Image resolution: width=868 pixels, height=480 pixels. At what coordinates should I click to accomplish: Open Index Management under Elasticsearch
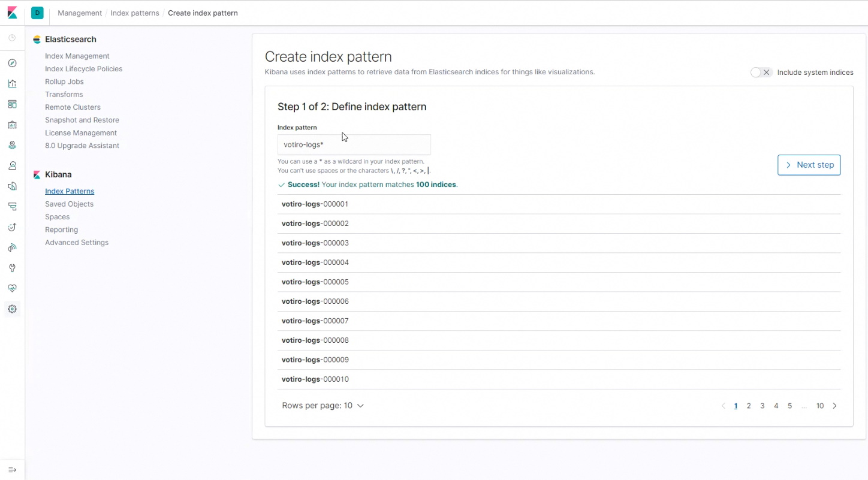[x=77, y=56]
